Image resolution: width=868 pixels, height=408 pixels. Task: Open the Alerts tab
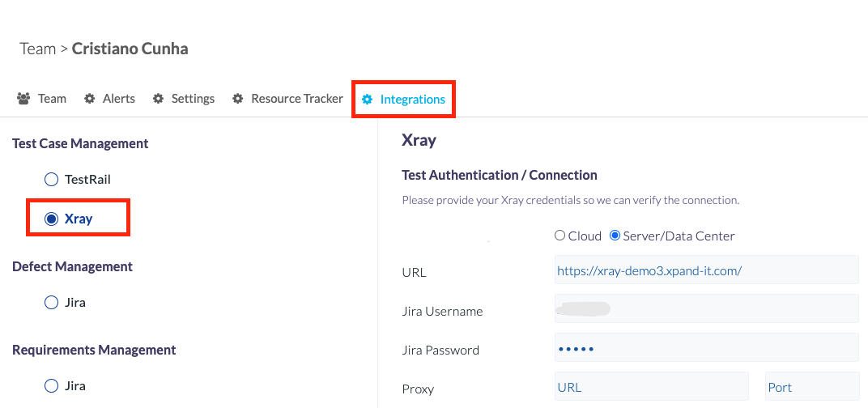pyautogui.click(x=118, y=99)
